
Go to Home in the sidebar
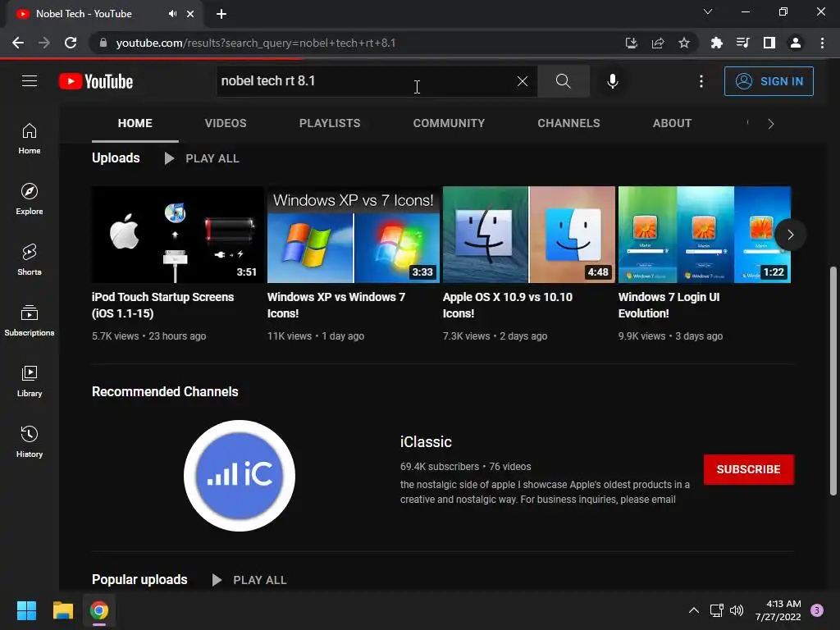pos(30,138)
